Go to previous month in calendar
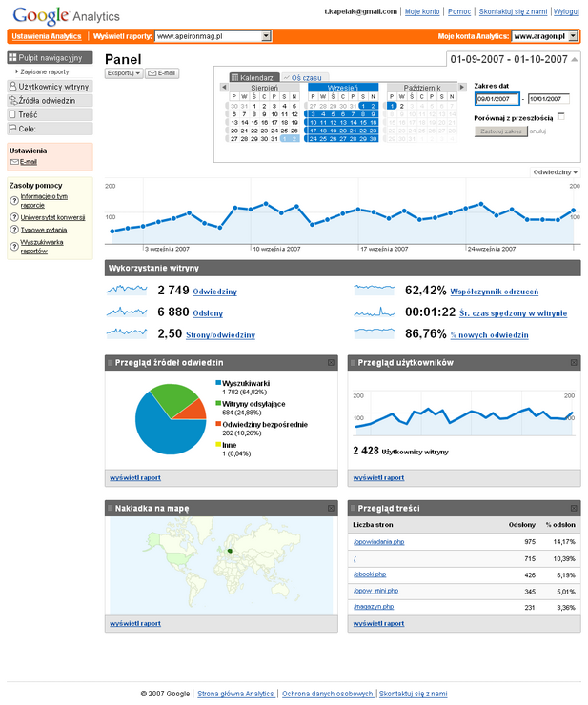This screenshot has width=588, height=705. click(224, 87)
